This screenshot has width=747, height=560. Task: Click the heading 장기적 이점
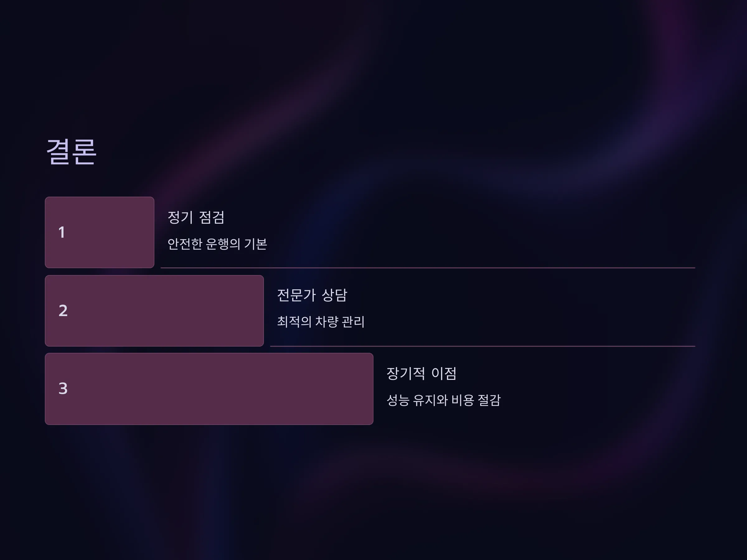pyautogui.click(x=421, y=373)
